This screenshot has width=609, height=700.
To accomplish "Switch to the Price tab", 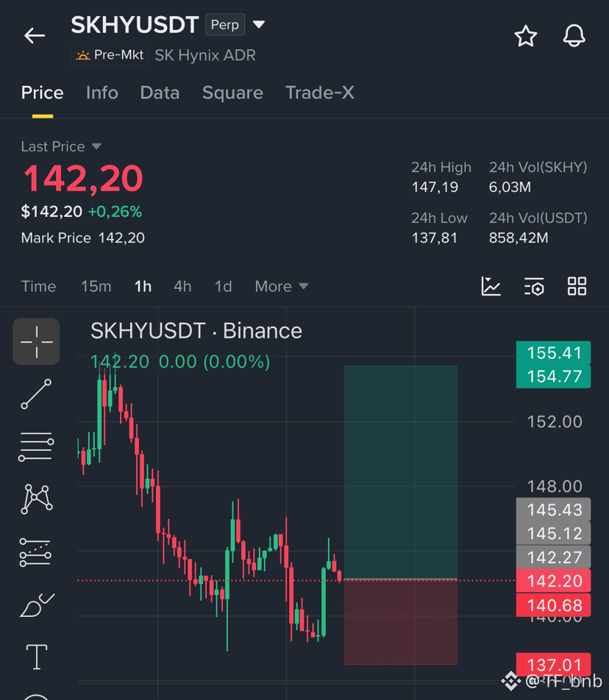I will tap(43, 93).
